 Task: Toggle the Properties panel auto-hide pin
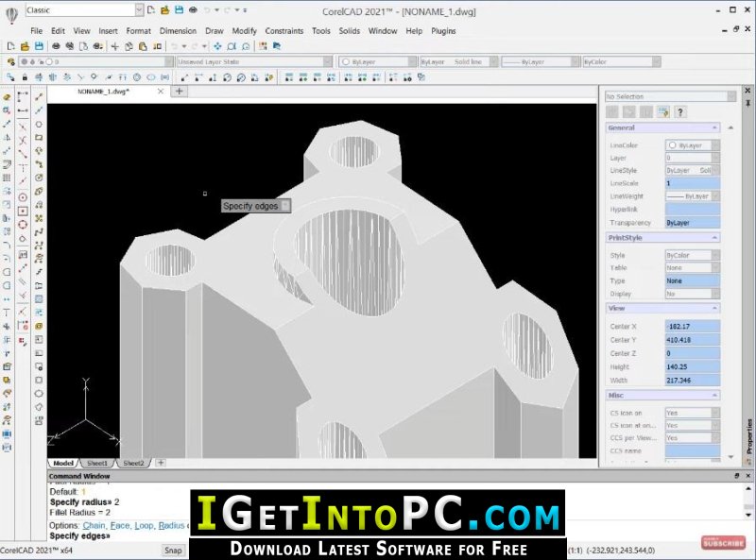747,103
